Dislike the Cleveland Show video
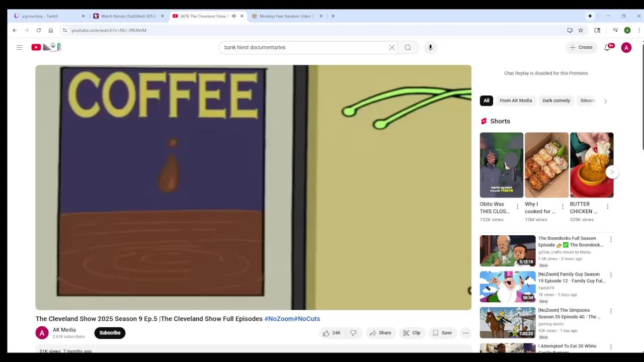Viewport: 644px width, 362px height. 353,333
